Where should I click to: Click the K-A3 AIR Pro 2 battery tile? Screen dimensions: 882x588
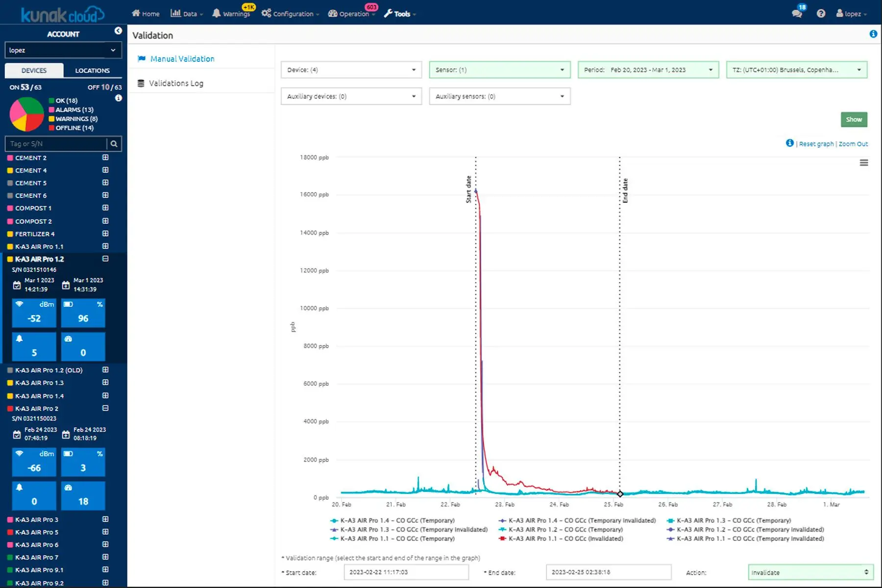click(x=83, y=462)
